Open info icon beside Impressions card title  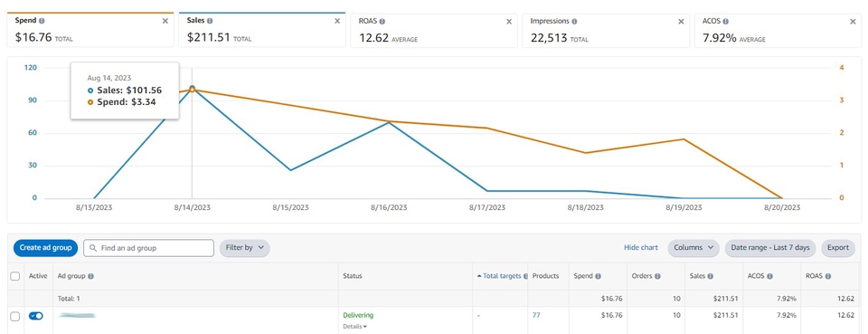(x=574, y=21)
